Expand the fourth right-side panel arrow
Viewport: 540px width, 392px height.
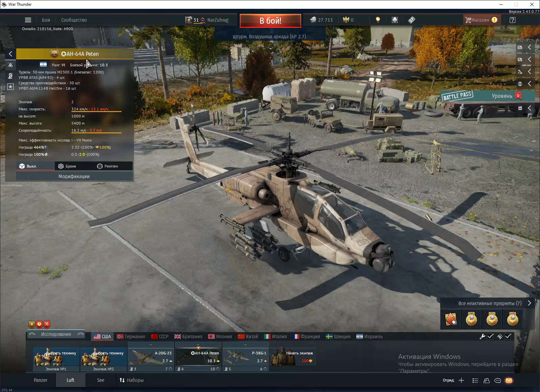[x=530, y=84]
